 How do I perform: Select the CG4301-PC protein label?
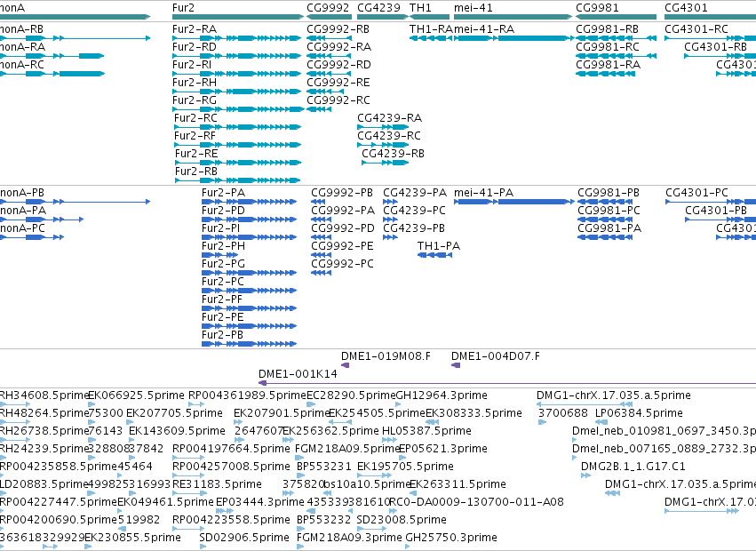click(696, 193)
